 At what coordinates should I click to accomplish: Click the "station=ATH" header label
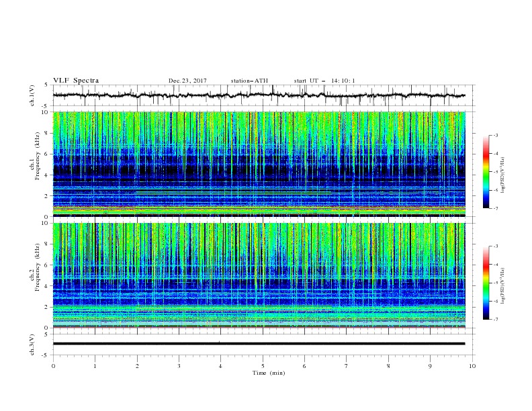pyautogui.click(x=249, y=81)
